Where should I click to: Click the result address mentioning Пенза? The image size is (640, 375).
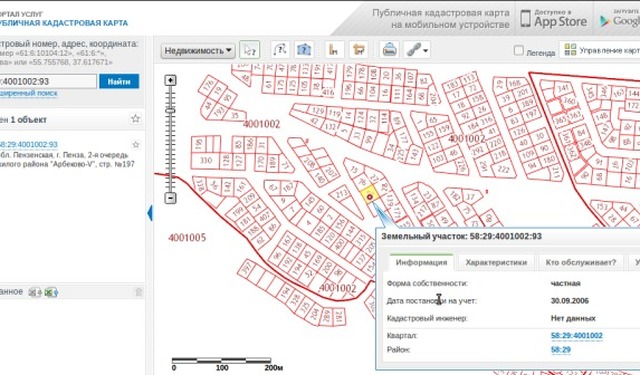pos(67,160)
